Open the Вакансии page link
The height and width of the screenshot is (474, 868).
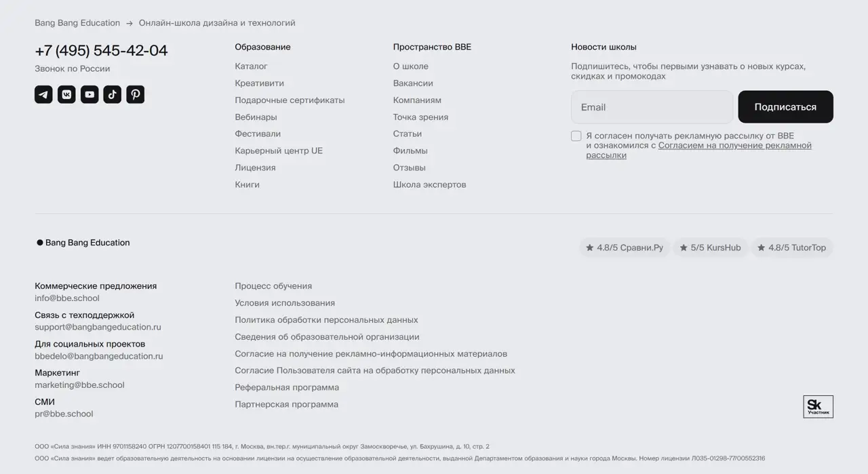pyautogui.click(x=413, y=83)
